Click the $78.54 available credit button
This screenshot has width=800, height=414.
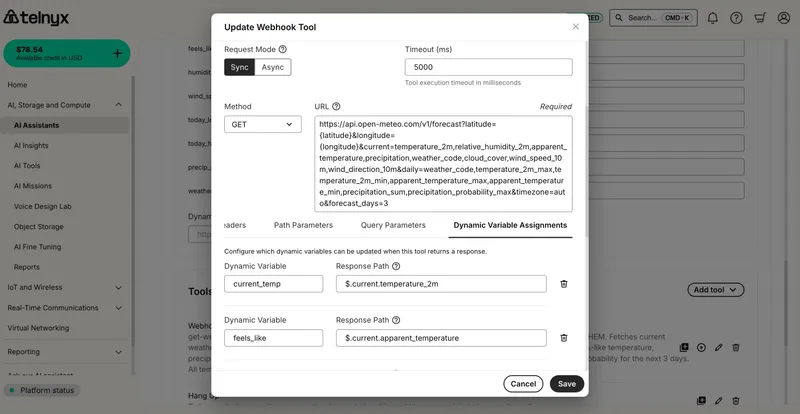[x=67, y=54]
